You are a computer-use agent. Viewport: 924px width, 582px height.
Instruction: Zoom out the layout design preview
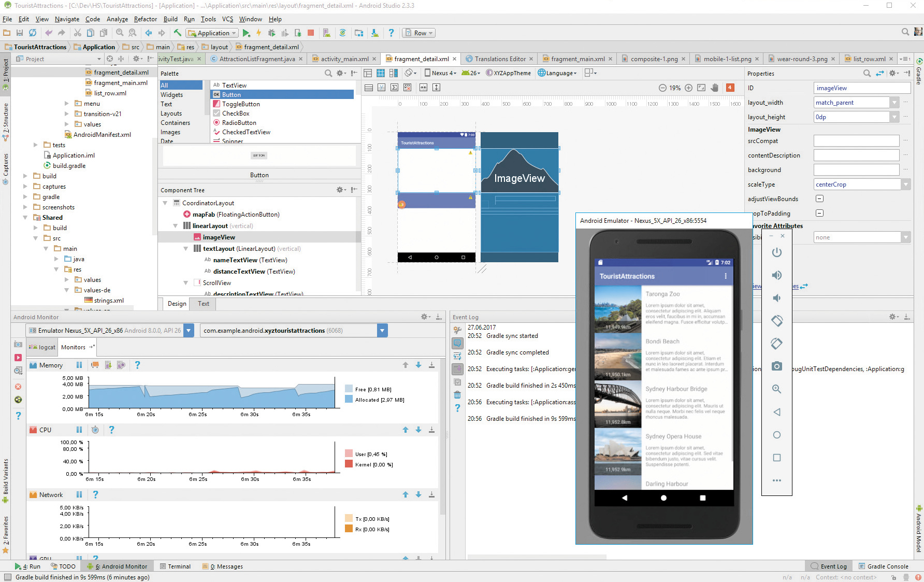(662, 88)
